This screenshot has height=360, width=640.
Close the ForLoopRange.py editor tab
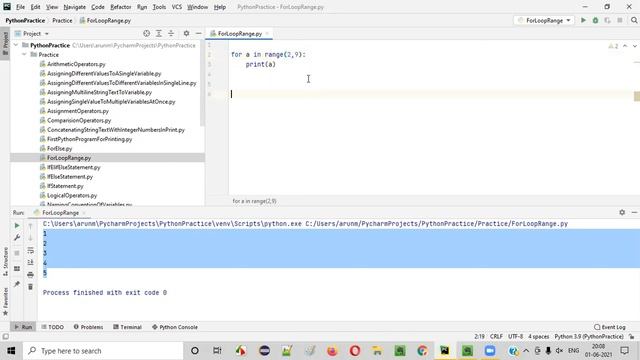267,33
